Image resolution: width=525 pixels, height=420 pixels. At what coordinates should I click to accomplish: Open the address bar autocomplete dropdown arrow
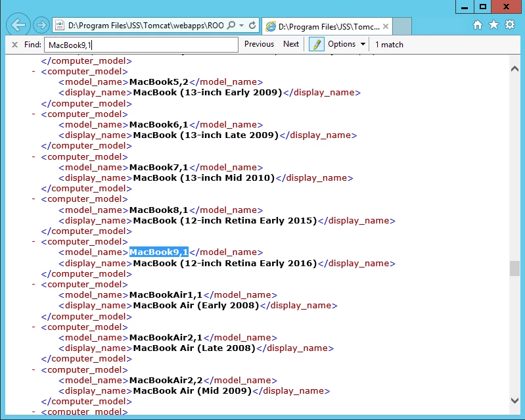click(x=241, y=26)
